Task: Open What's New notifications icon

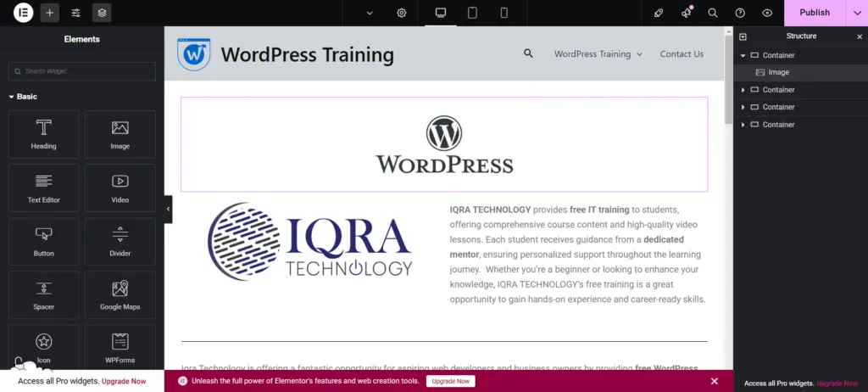Action: point(687,13)
